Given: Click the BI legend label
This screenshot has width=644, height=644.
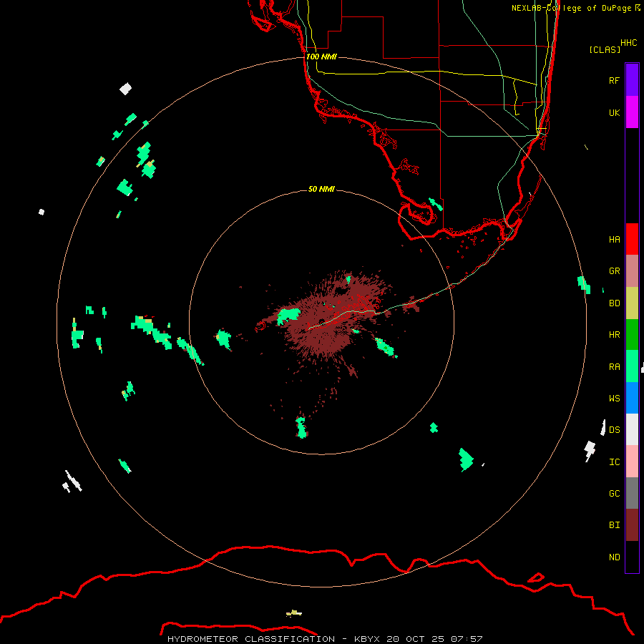Looking at the screenshot, I should click(614, 525).
